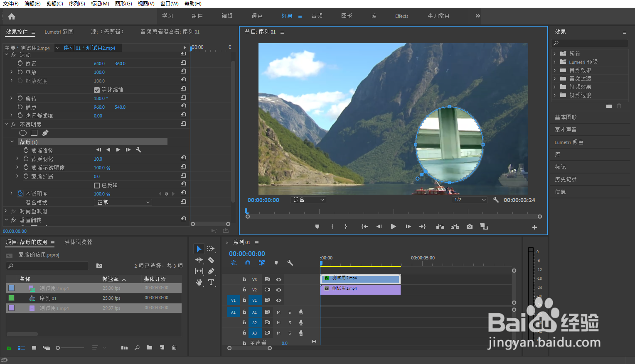Select the 测试用2.mp4 clip on V3
The image size is (635, 364).
360,278
